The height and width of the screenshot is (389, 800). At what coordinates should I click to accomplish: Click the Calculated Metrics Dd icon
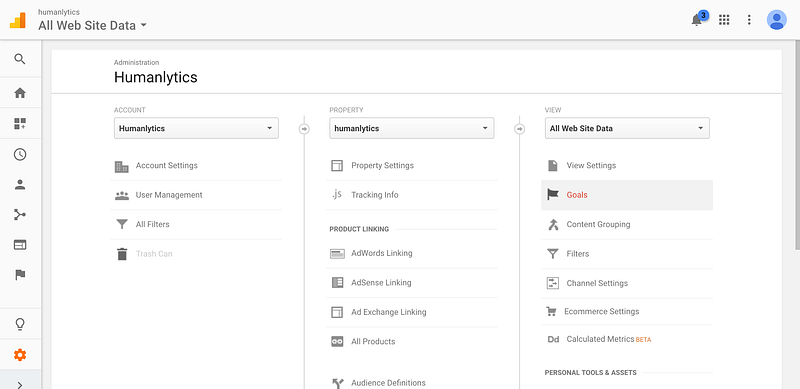tap(553, 339)
